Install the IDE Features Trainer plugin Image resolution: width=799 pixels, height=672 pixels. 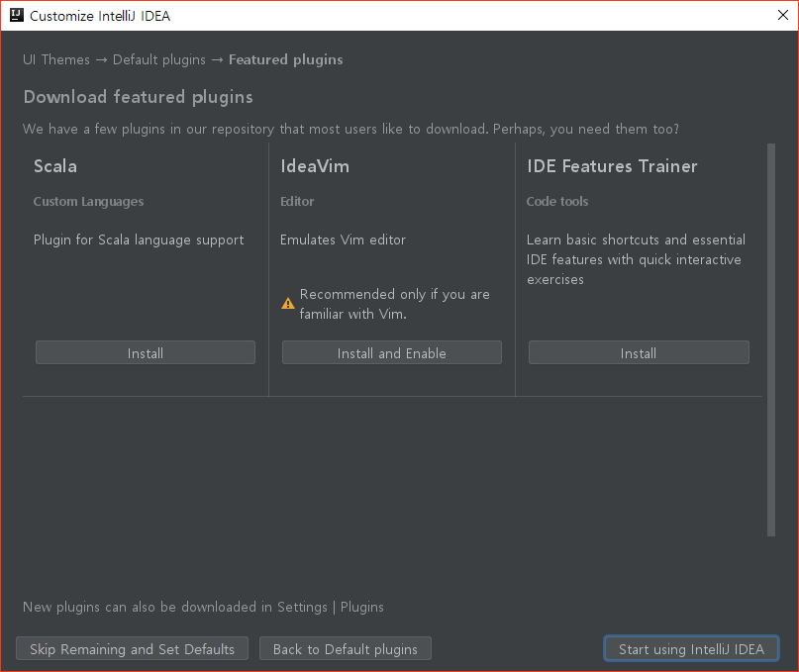(x=639, y=352)
